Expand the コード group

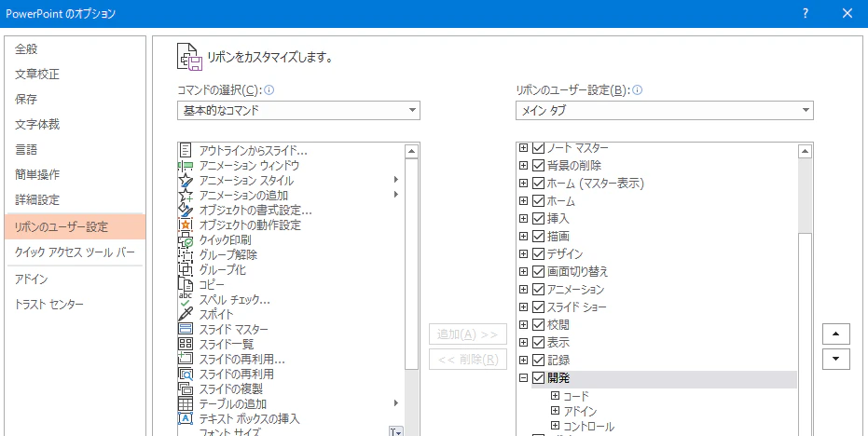[x=556, y=396]
